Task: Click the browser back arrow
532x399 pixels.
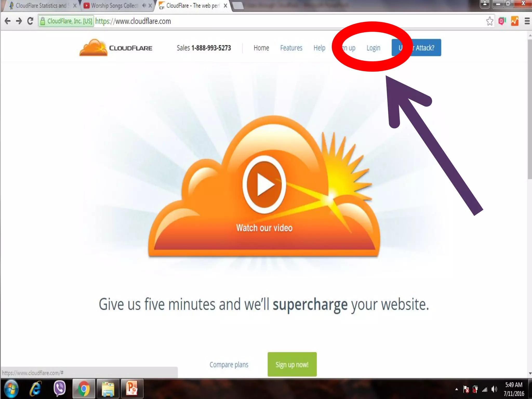Action: tap(8, 21)
